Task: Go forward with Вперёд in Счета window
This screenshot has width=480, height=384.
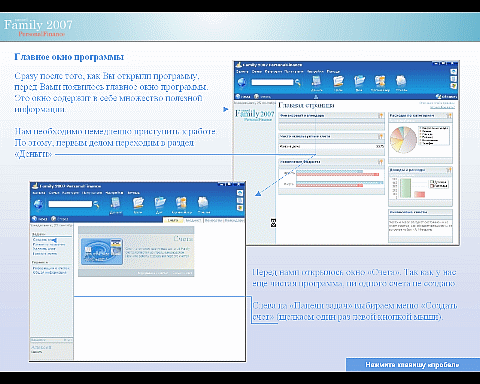Action: point(60,219)
